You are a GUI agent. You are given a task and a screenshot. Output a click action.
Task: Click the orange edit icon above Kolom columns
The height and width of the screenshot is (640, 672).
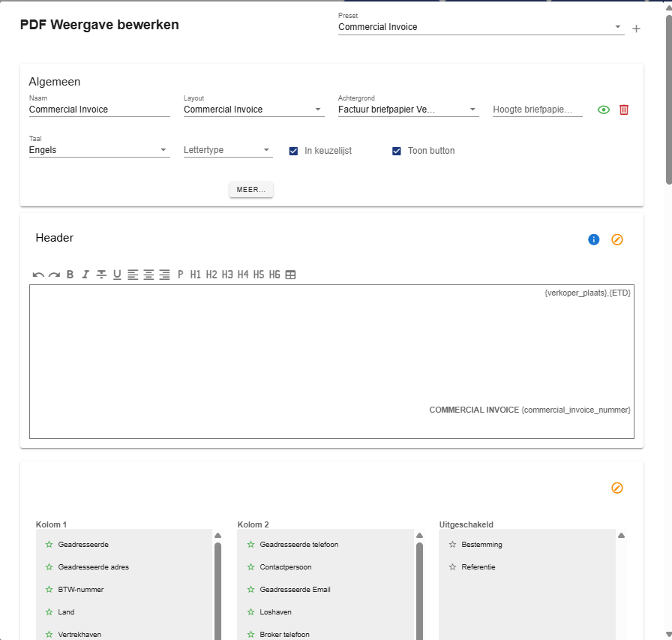pyautogui.click(x=617, y=488)
